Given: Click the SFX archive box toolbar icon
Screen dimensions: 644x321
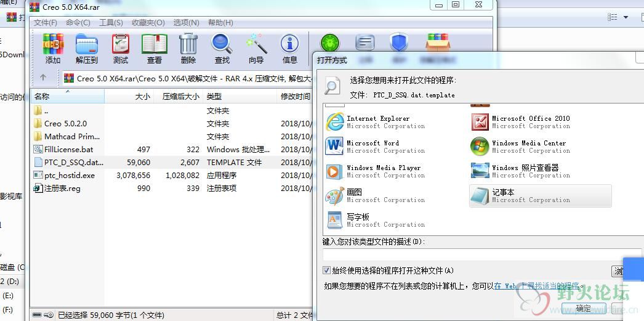Looking at the screenshot, I should [438, 43].
